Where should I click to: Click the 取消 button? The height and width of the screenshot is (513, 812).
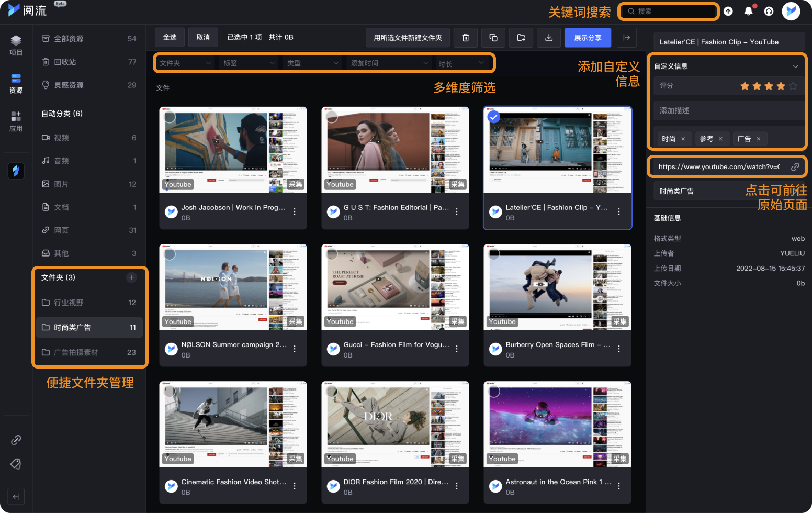[203, 38]
